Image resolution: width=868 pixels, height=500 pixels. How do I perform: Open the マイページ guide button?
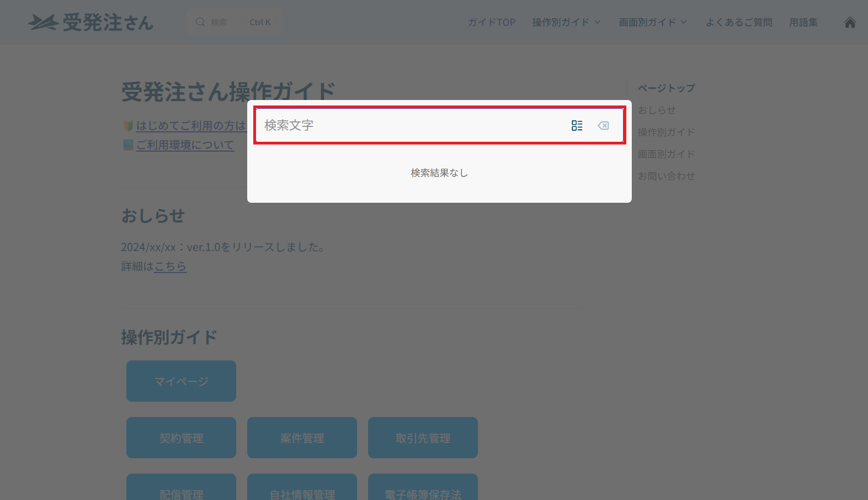[181, 381]
